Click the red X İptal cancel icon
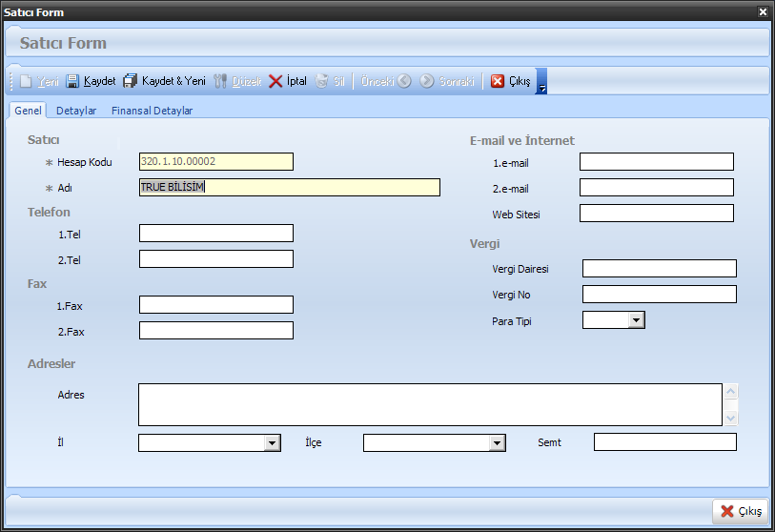Screen dimensions: 775x532 pos(275,82)
